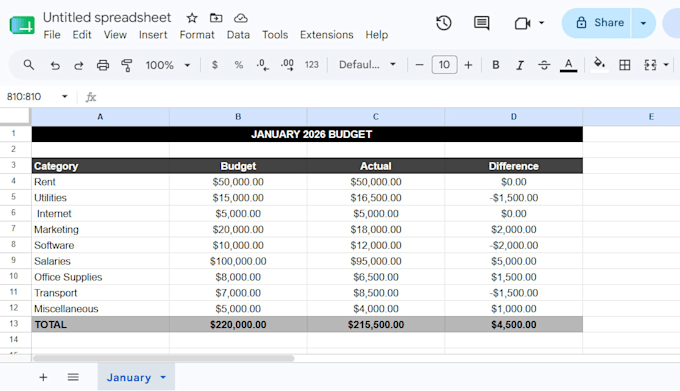Open the January sheet tab menu arrow
This screenshot has height=391, width=680.
(163, 378)
